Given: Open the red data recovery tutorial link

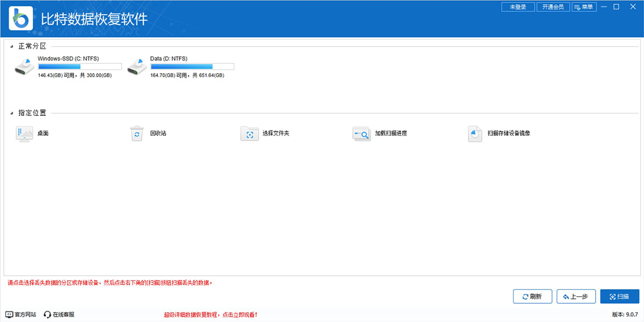Looking at the screenshot, I should coord(214,314).
